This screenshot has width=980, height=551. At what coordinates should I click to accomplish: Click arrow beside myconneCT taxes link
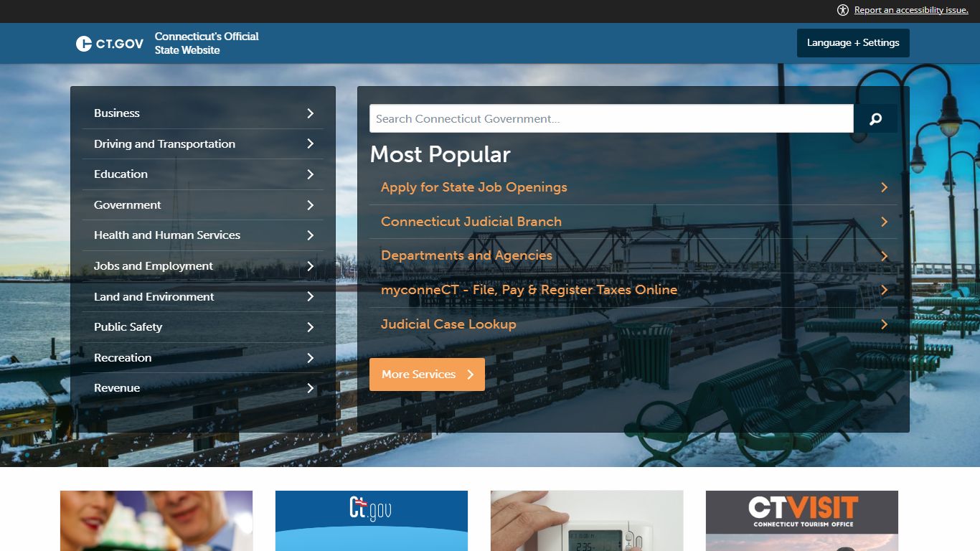click(x=884, y=290)
